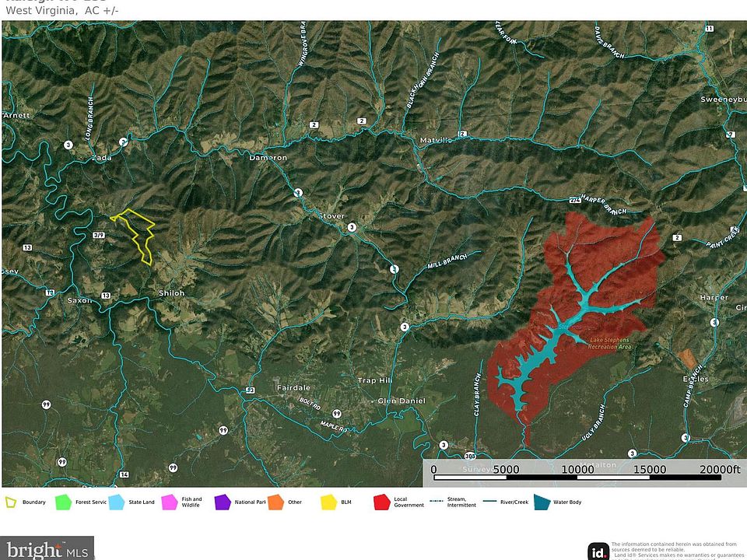
Task: Click the Shiloh town label
Action: click(x=171, y=293)
